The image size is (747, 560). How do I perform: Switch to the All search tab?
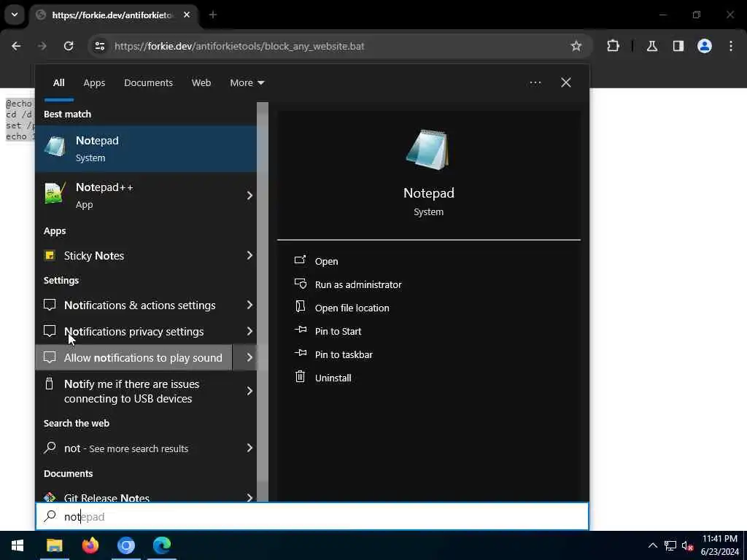click(x=58, y=83)
